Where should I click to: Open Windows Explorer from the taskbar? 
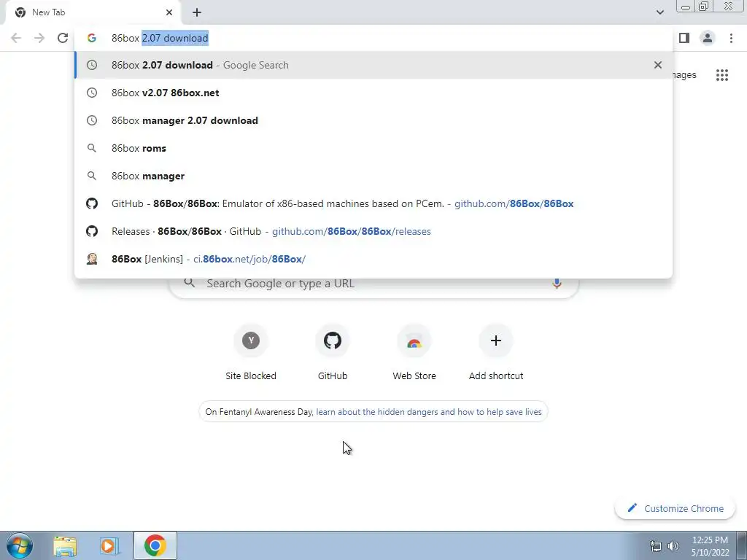65,545
